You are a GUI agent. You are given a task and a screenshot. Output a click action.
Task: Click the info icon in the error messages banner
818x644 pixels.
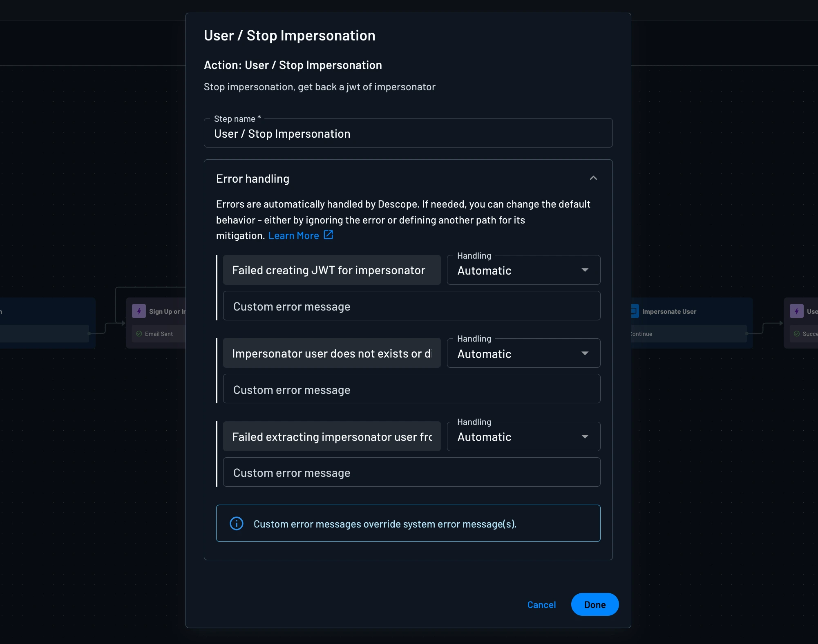(x=237, y=523)
